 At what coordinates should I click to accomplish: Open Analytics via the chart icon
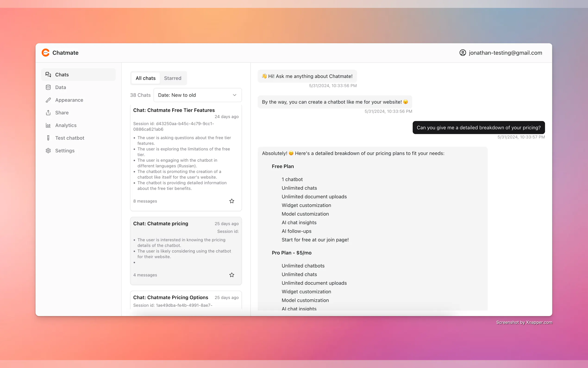[48, 125]
